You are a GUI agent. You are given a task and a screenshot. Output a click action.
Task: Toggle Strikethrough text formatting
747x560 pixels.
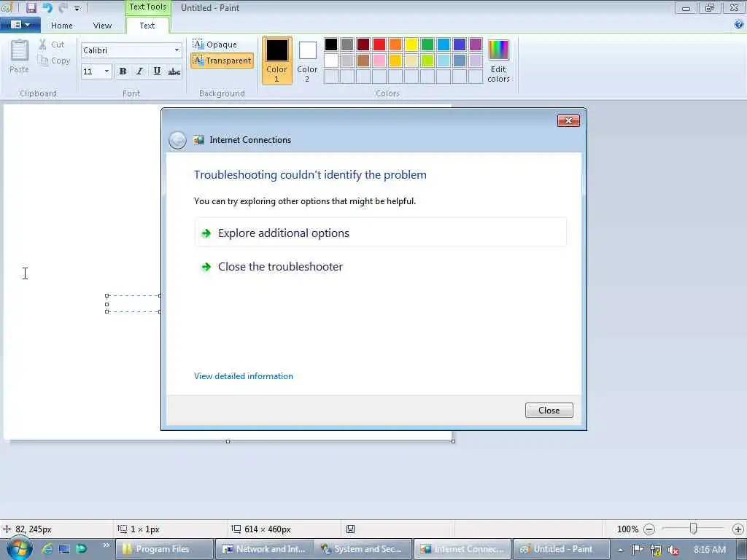tap(174, 71)
